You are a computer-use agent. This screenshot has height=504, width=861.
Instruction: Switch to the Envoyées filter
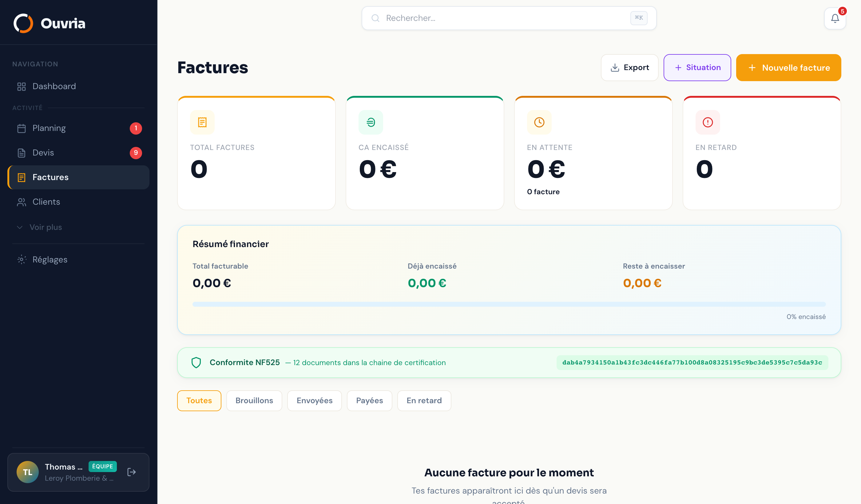(x=314, y=400)
